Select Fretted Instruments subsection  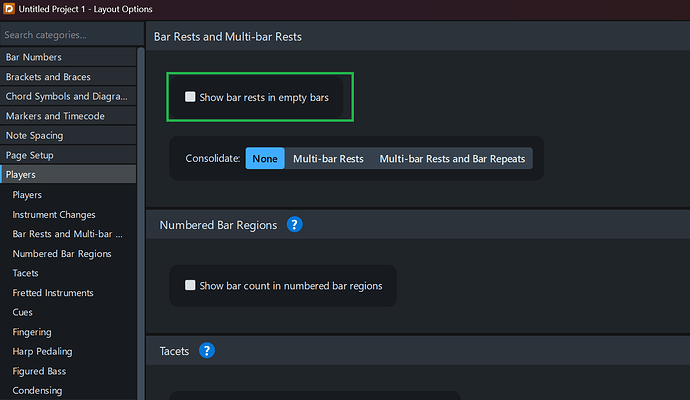point(53,293)
